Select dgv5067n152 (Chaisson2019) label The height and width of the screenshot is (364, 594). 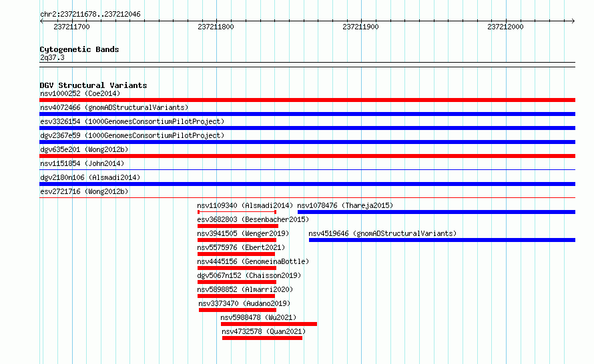pyautogui.click(x=249, y=275)
